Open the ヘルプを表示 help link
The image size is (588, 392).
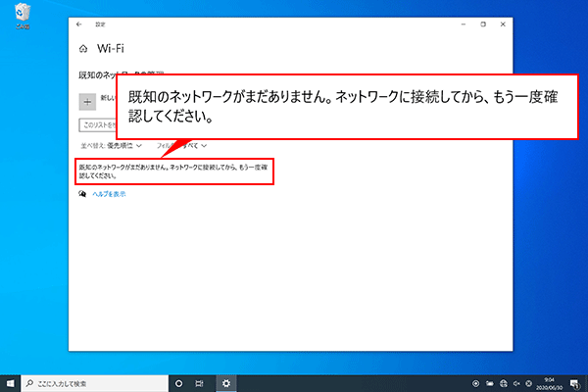[x=109, y=194]
